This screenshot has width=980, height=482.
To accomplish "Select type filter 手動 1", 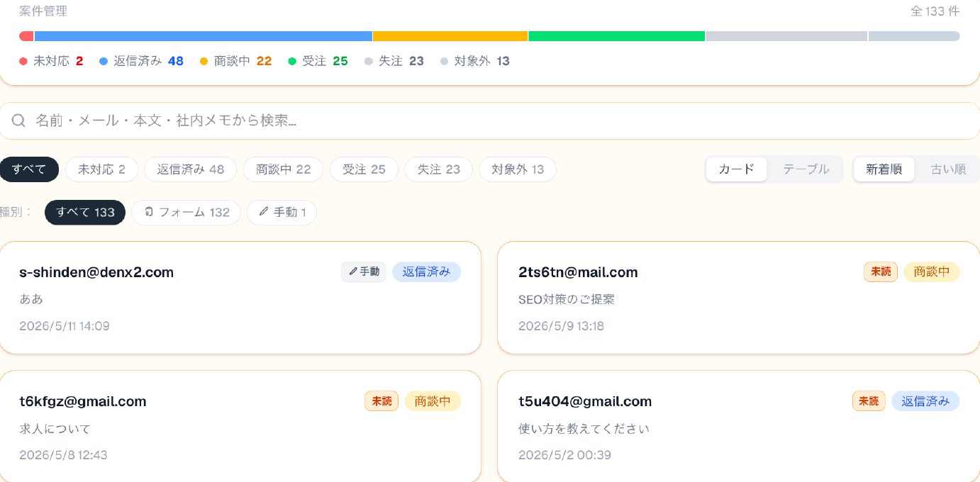I will [282, 212].
